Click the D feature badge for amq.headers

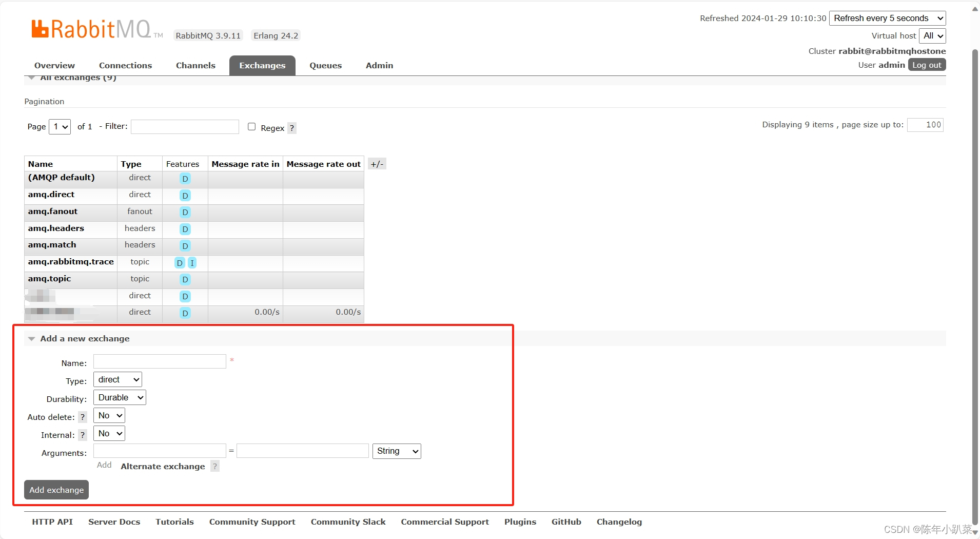point(185,229)
